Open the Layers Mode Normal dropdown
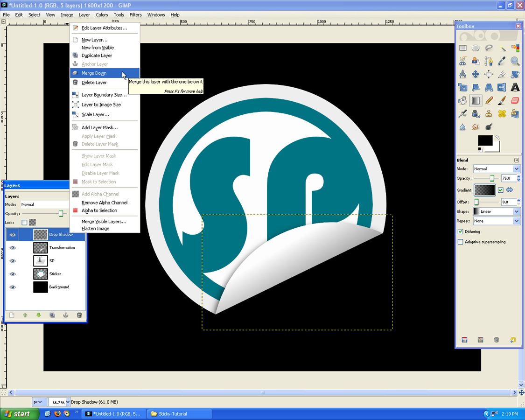Screen dimensions: 525x420 [x=44, y=204]
